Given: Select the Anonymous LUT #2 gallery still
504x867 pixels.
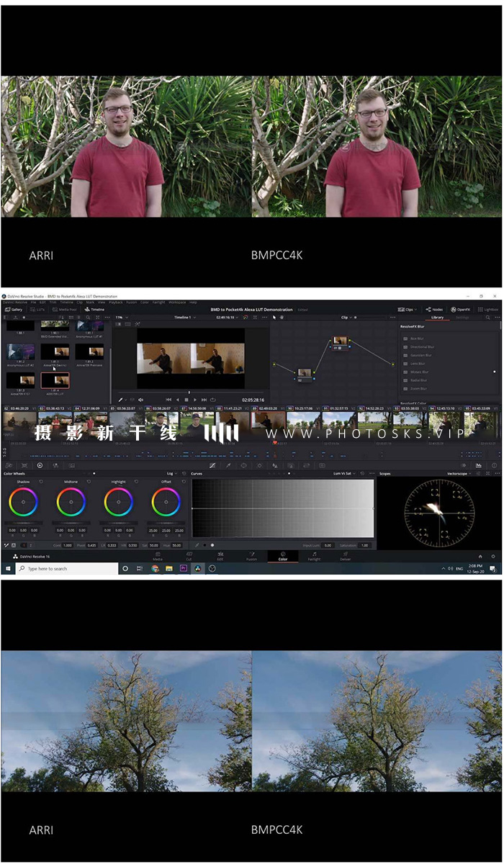Looking at the screenshot, I should (x=20, y=354).
